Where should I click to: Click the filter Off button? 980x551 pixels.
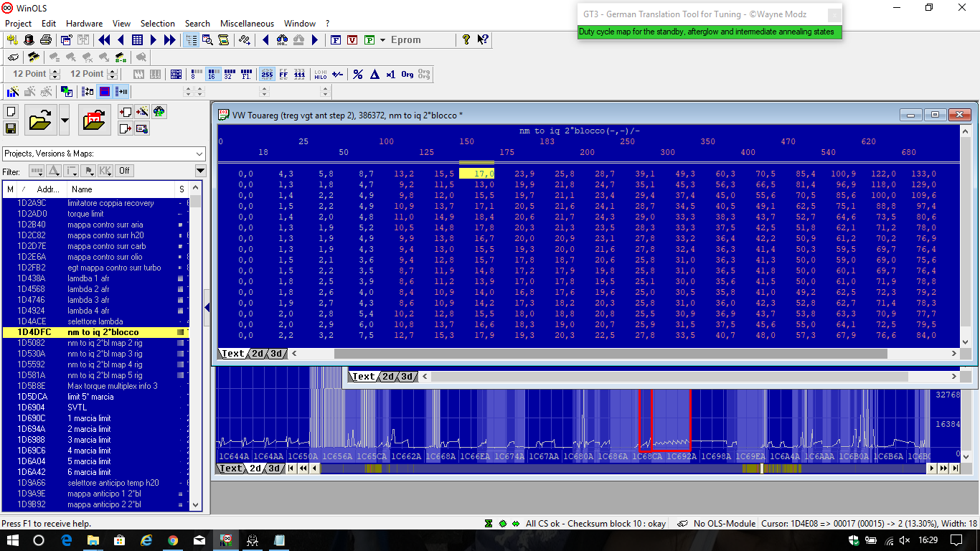pos(124,171)
